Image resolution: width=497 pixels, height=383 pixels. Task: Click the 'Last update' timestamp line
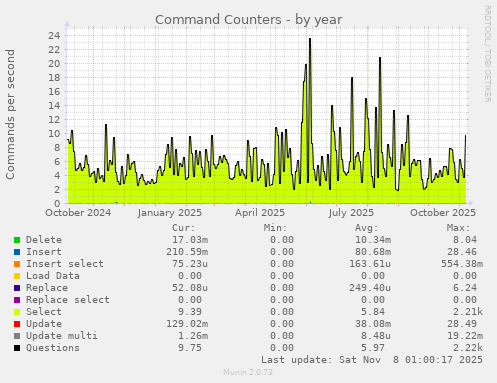372,360
